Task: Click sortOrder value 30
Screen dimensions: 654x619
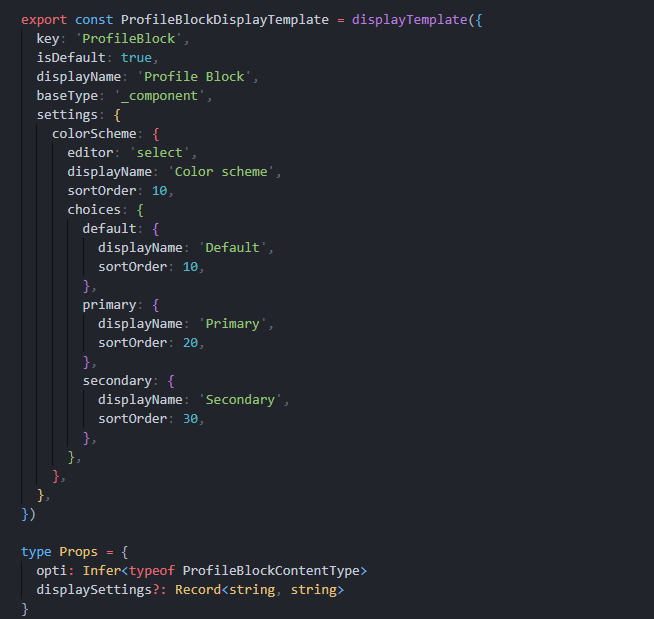Action: (x=190, y=419)
